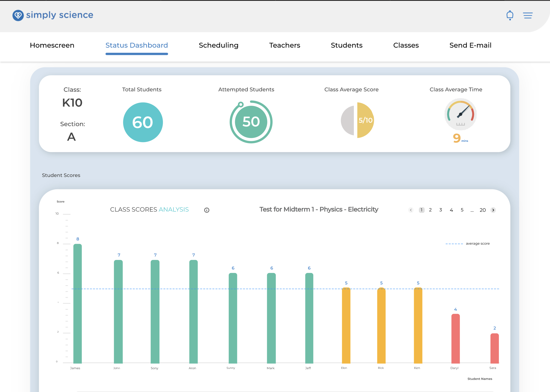550x392 pixels.
Task: Open the notifications bell
Action: [x=510, y=15]
